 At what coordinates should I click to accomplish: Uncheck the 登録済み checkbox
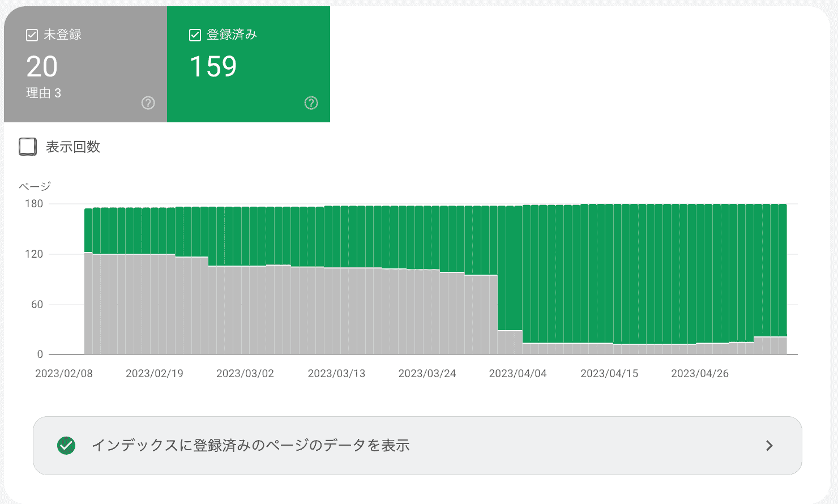[x=195, y=35]
